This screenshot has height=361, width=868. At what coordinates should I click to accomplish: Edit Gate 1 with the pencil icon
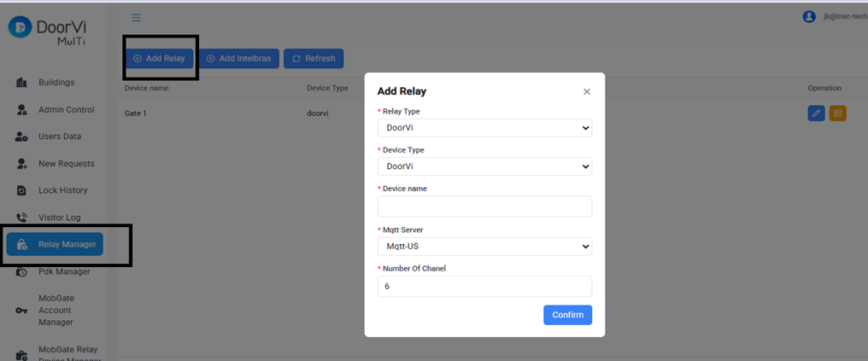(x=816, y=114)
